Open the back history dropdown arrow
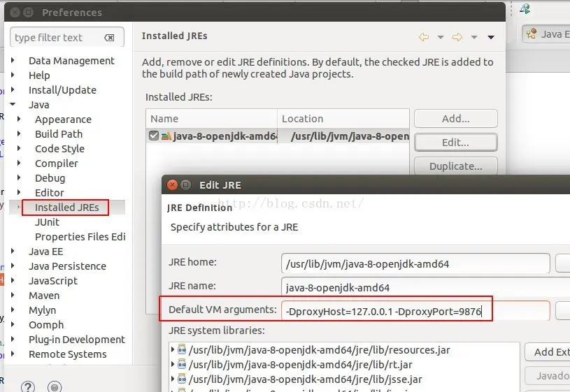The height and width of the screenshot is (392, 570). 440,37
